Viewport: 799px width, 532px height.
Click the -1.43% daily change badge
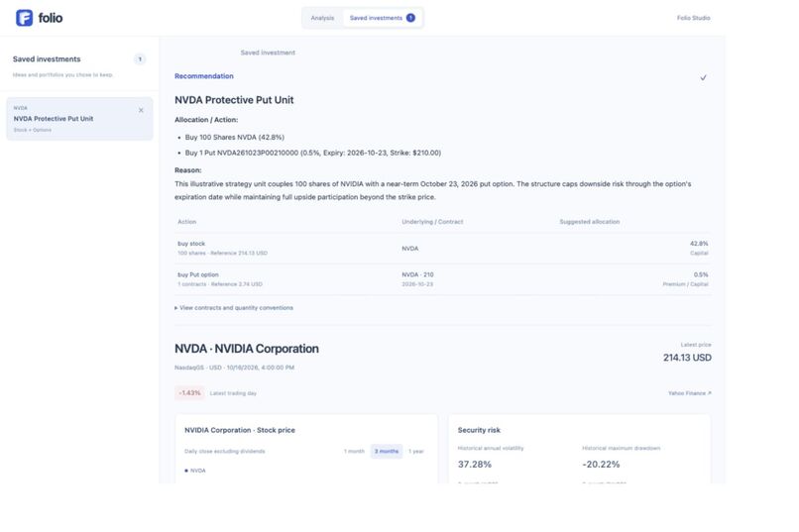(x=189, y=393)
